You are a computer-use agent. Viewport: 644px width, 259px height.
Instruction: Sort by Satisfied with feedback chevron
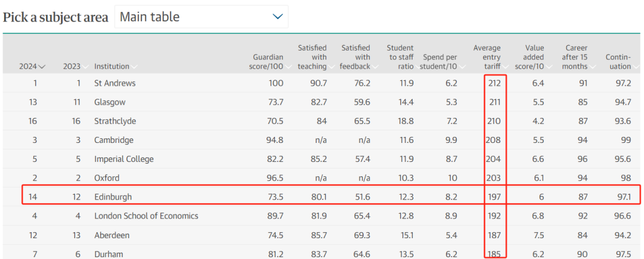coord(375,67)
